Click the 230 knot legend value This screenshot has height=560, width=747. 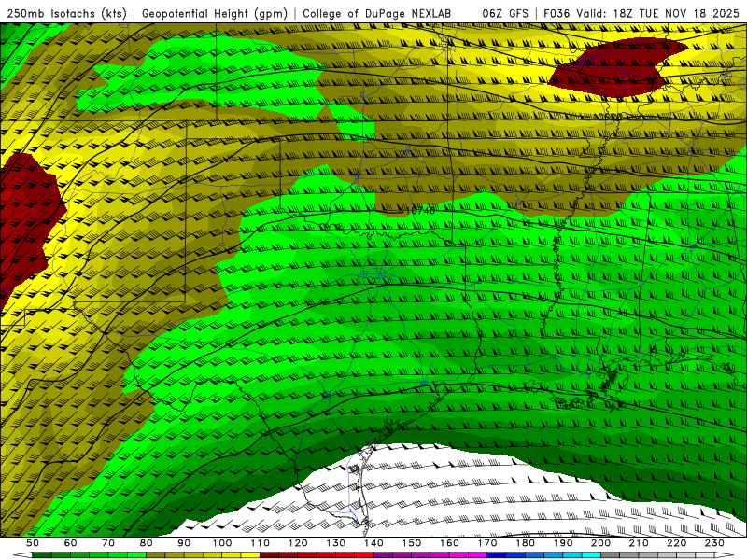[714, 543]
